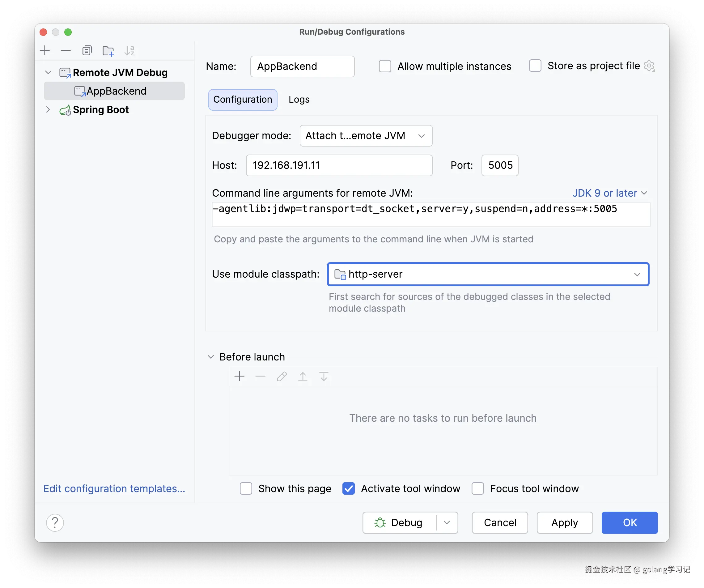The width and height of the screenshot is (704, 588).
Task: Create a new configuration folder
Action: 108,50
